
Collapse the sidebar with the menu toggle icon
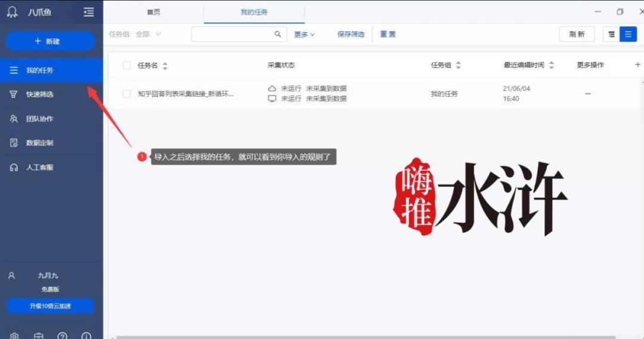(88, 13)
